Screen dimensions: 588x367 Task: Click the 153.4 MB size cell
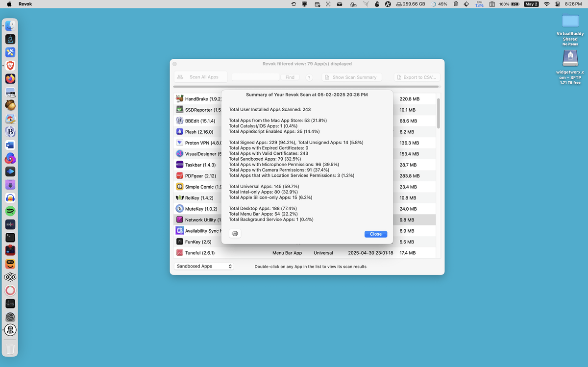[409, 154]
